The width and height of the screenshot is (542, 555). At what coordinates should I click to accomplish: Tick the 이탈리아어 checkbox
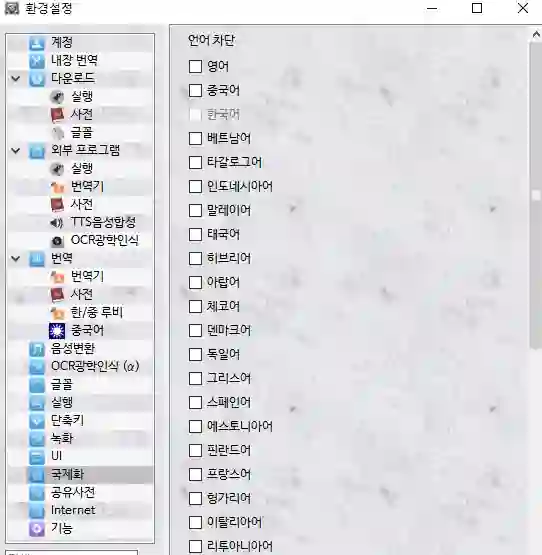tap(195, 522)
